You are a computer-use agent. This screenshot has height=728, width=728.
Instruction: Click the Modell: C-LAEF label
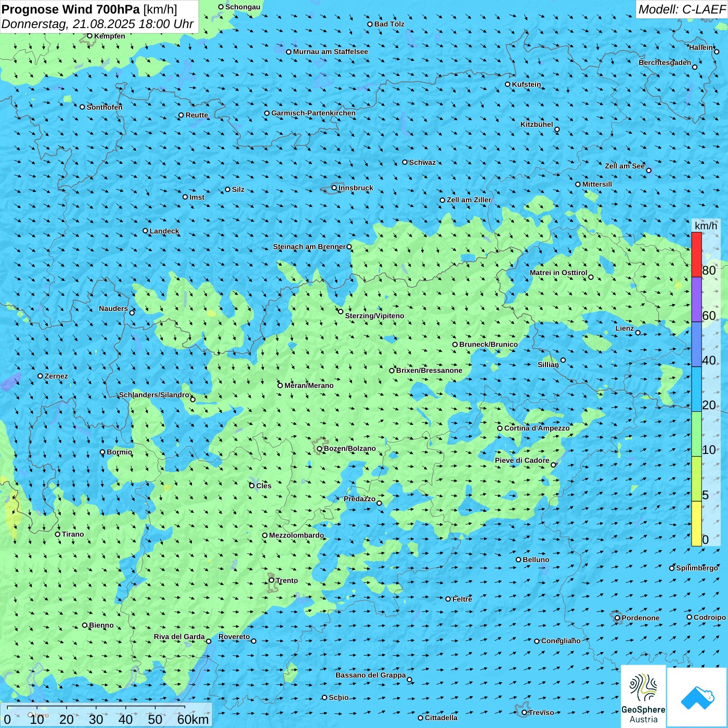pyautogui.click(x=681, y=9)
